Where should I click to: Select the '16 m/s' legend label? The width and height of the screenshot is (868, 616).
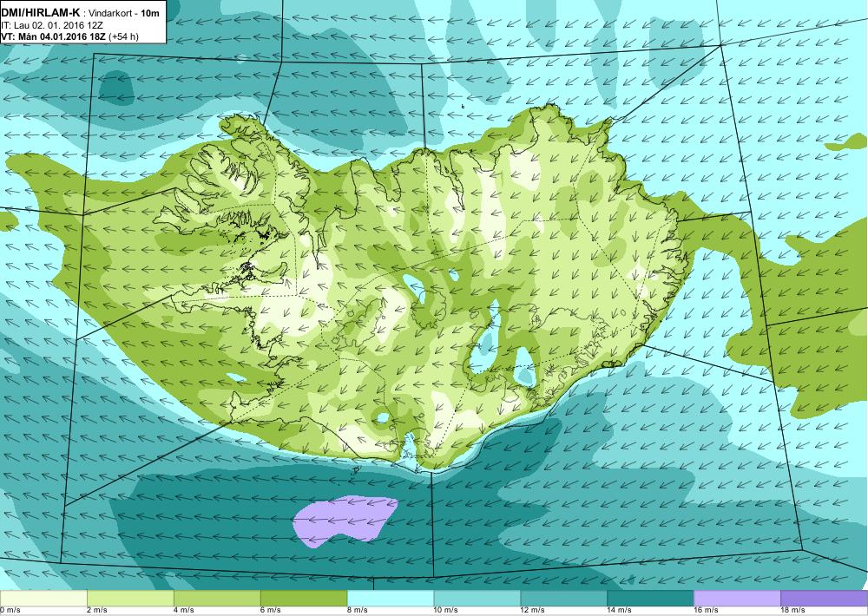[706, 610]
